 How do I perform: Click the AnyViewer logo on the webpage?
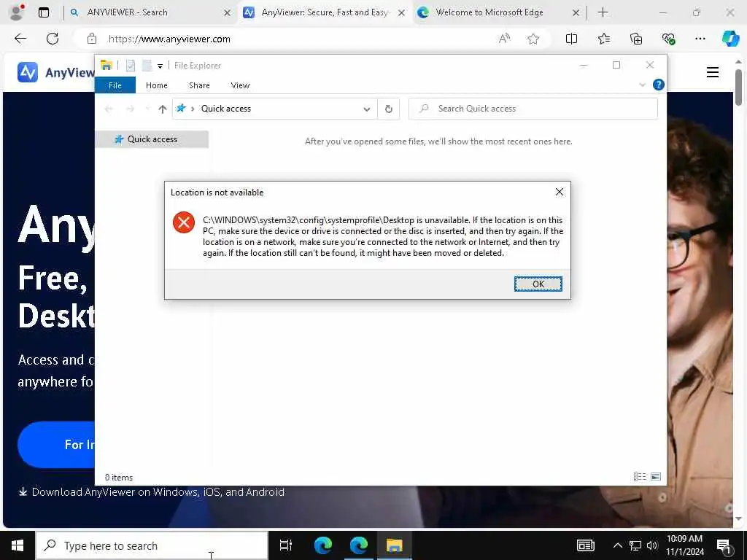pyautogui.click(x=55, y=72)
